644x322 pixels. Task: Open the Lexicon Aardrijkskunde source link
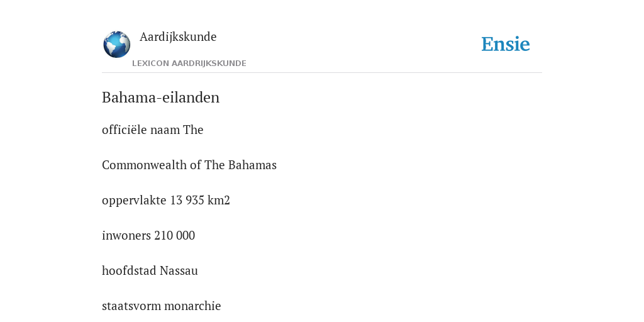click(x=189, y=64)
